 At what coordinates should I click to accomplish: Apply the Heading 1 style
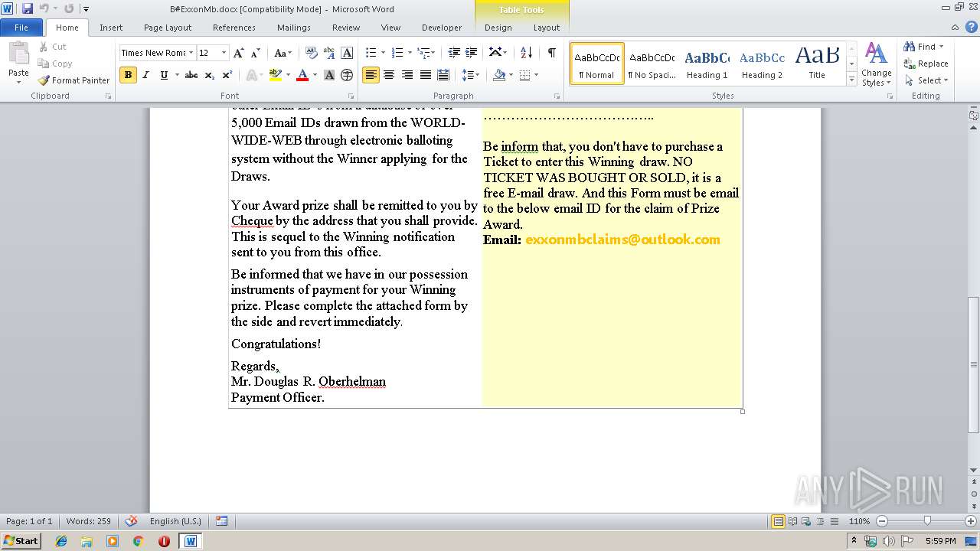tap(707, 64)
